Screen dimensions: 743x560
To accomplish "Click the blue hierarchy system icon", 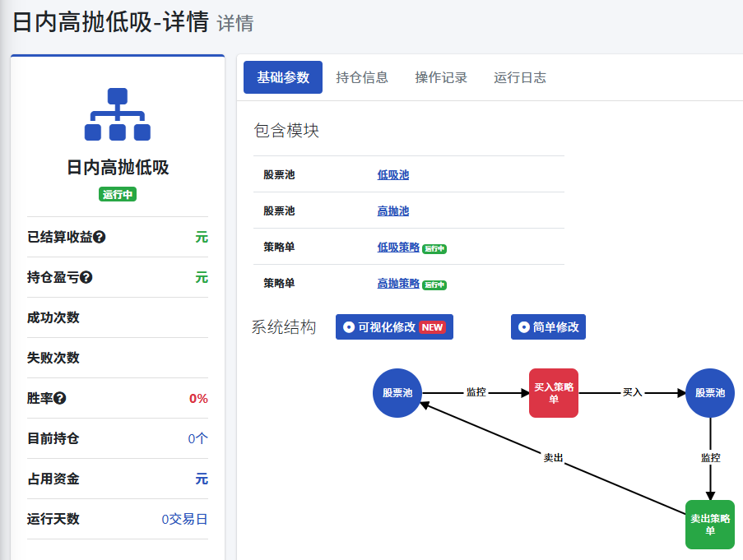I will click(118, 114).
